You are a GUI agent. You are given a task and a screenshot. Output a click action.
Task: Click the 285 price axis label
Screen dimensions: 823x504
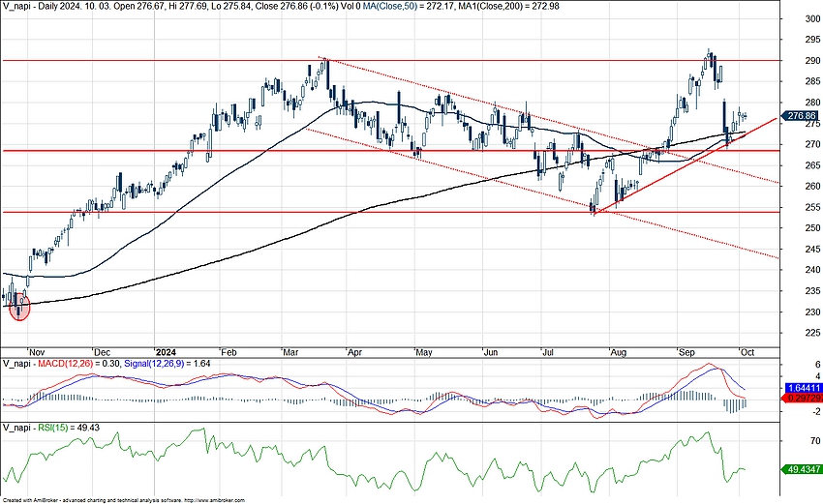pos(812,82)
